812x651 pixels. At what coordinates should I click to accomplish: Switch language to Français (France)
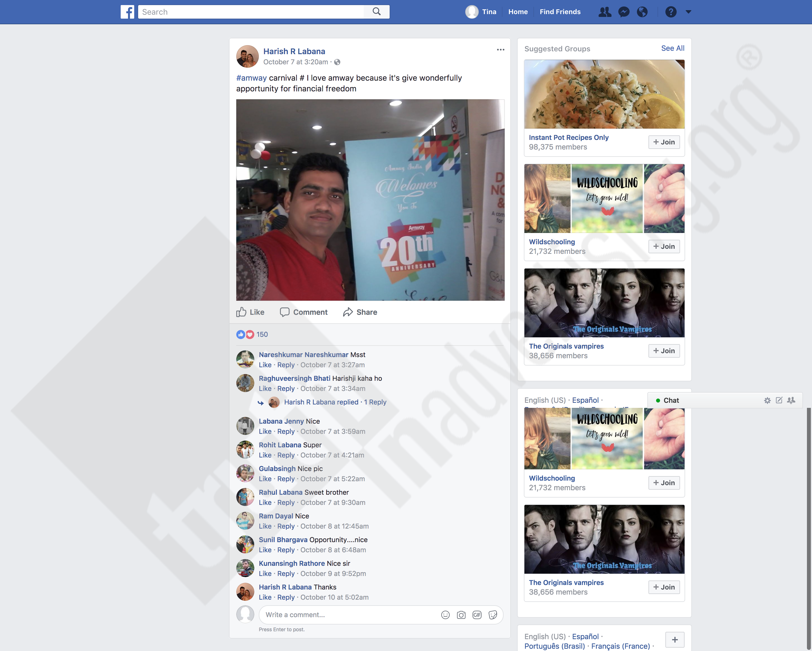pos(621,646)
